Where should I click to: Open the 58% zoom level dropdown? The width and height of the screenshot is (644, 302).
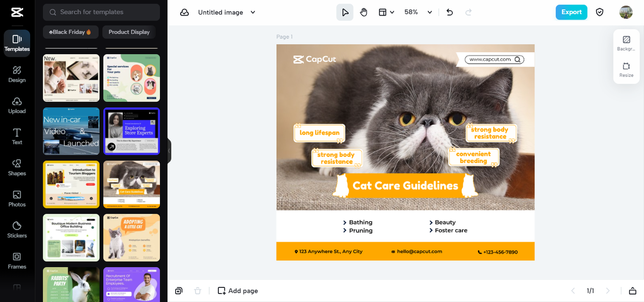pos(418,12)
